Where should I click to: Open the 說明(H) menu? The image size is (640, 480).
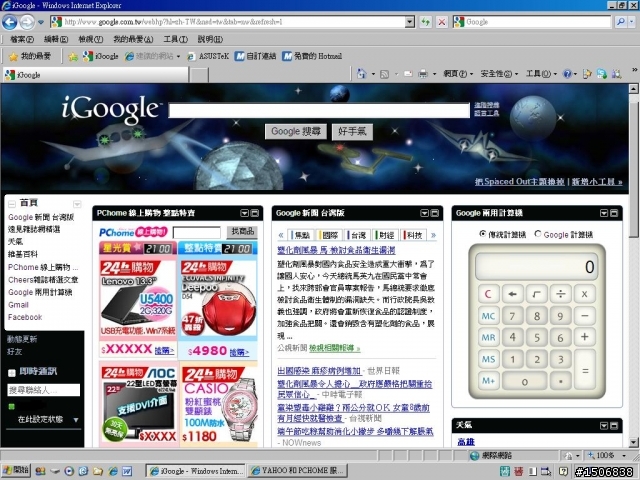[x=210, y=40]
